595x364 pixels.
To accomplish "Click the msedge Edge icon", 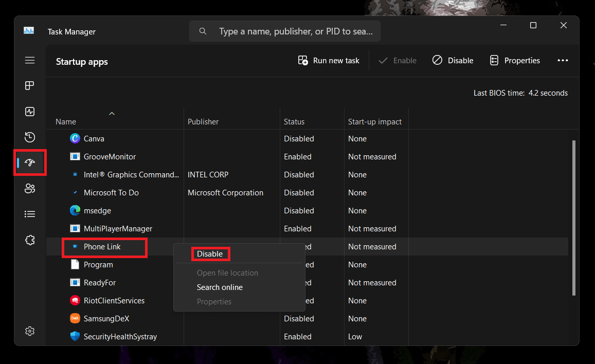I will pyautogui.click(x=75, y=210).
